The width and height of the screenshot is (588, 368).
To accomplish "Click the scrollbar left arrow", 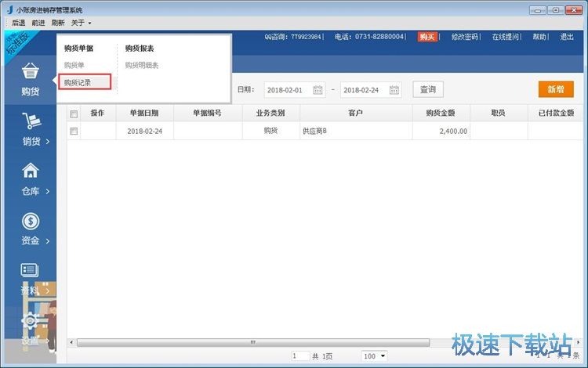I will (x=71, y=342).
